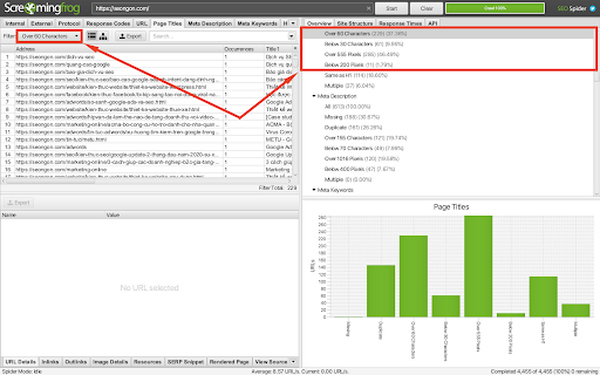Open the Image Details bottom tab

(x=110, y=362)
